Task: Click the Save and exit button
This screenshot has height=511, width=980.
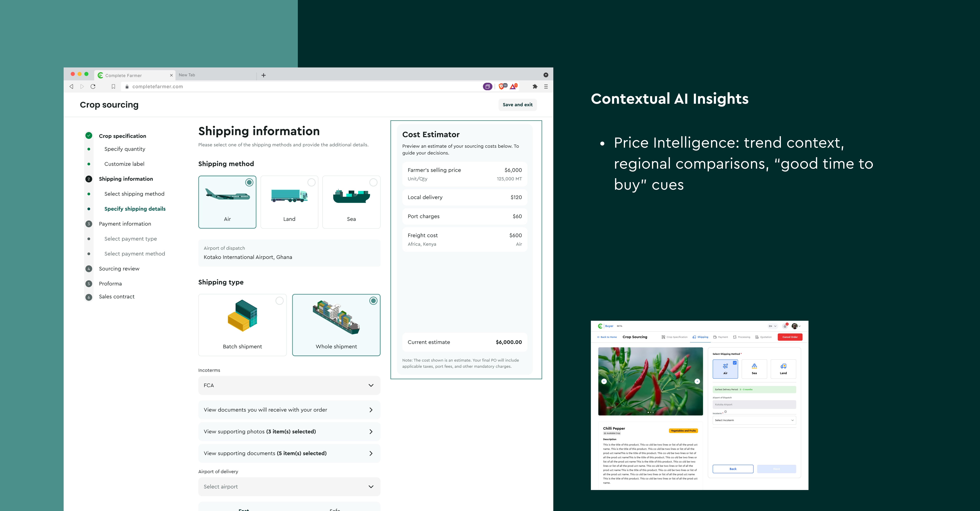Action: (x=517, y=105)
